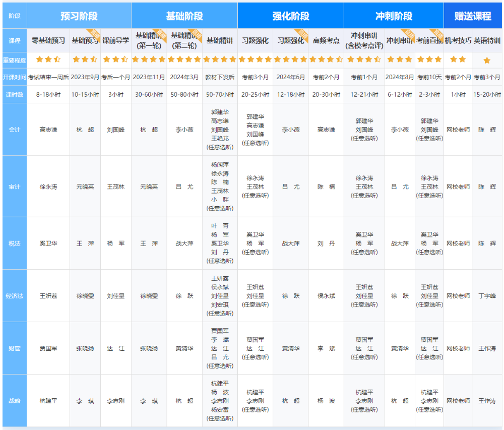The height and width of the screenshot is (430, 504).
Task: Open the 赠送课程 header
Action: click(473, 16)
